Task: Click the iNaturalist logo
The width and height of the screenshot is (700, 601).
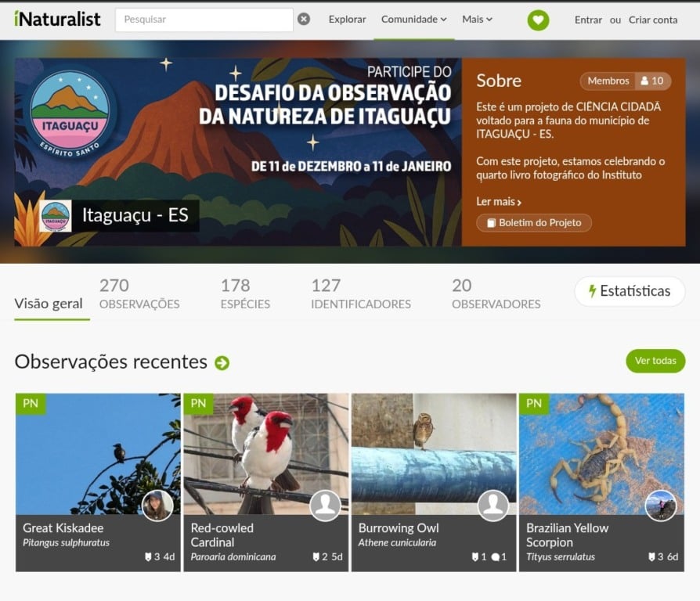Action: tap(58, 20)
